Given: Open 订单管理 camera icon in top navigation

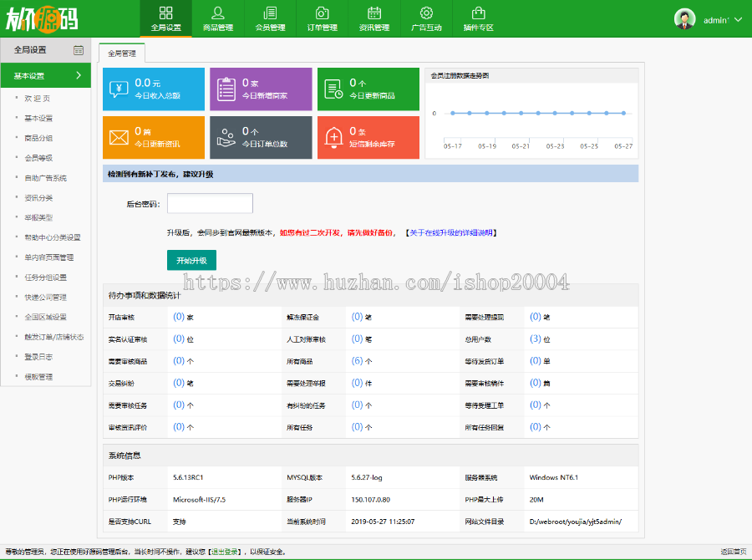Looking at the screenshot, I should point(323,13).
